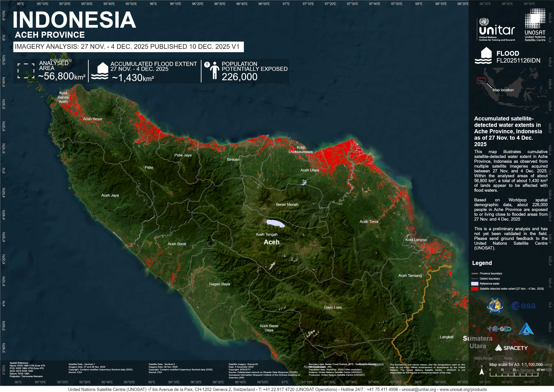
Task: Click the UNITAR logo
Action: coord(497,30)
